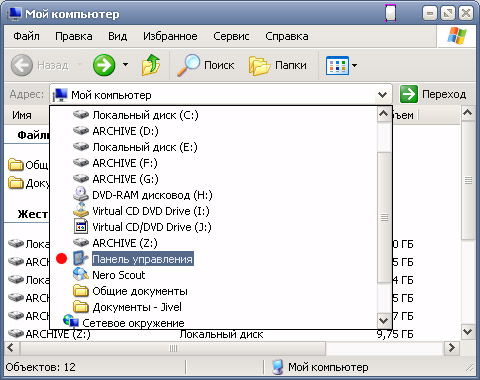Click the Локальный диск (C:) drive icon
Viewport: 480px width, 380px height.
81,115
